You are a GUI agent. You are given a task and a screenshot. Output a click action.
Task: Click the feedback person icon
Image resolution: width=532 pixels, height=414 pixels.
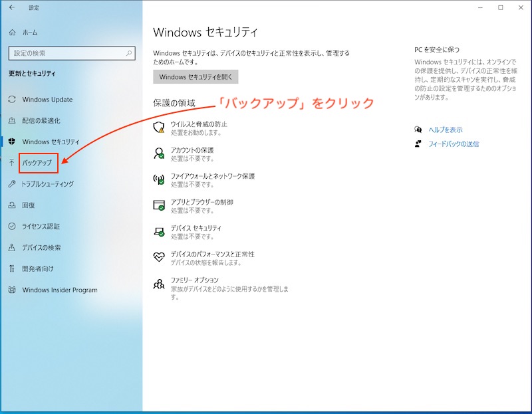click(x=418, y=144)
